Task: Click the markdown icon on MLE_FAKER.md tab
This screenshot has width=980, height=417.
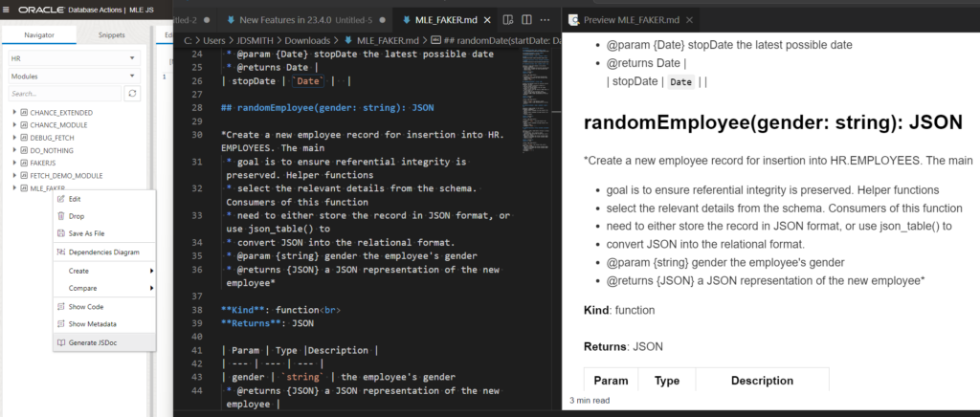Action: pyautogui.click(x=407, y=20)
